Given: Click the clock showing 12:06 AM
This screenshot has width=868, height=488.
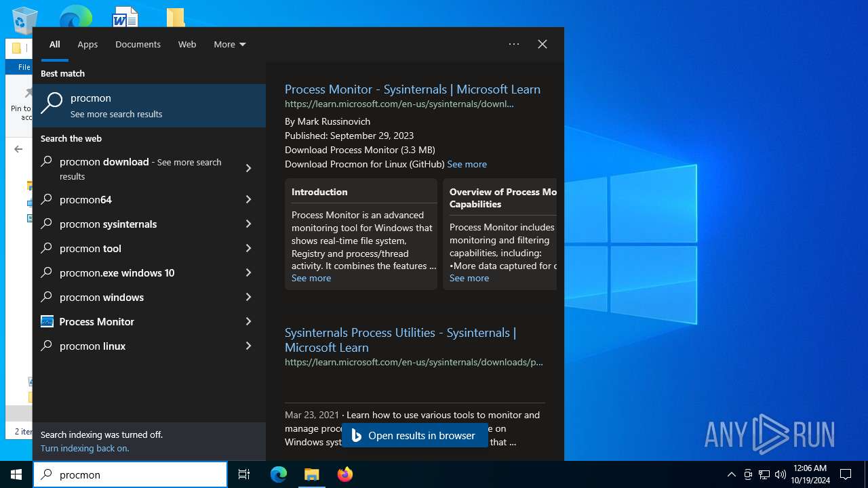Looking at the screenshot, I should pyautogui.click(x=810, y=474).
